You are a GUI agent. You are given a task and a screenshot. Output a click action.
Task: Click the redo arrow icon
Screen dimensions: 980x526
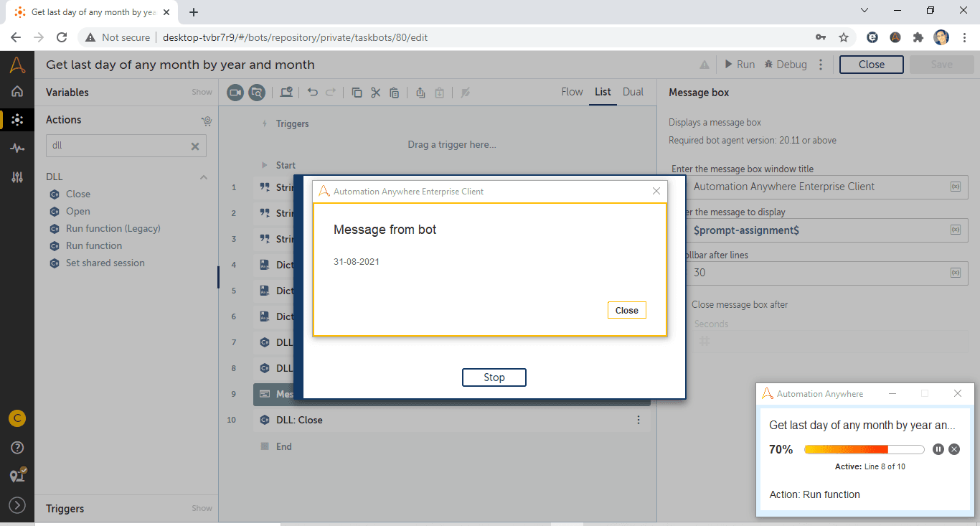pos(331,92)
